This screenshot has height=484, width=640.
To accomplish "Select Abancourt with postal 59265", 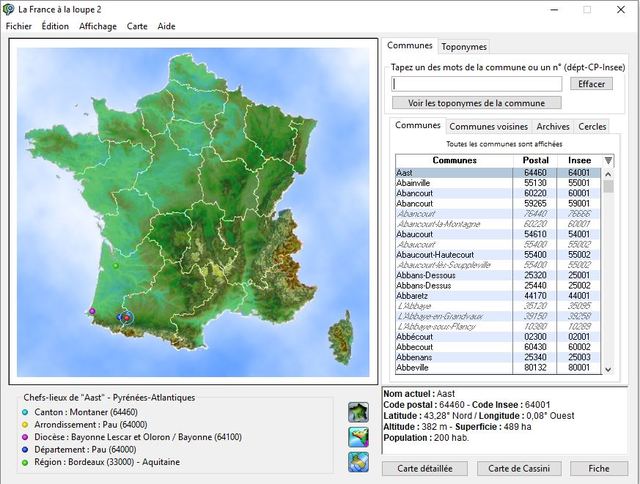I will tap(498, 204).
